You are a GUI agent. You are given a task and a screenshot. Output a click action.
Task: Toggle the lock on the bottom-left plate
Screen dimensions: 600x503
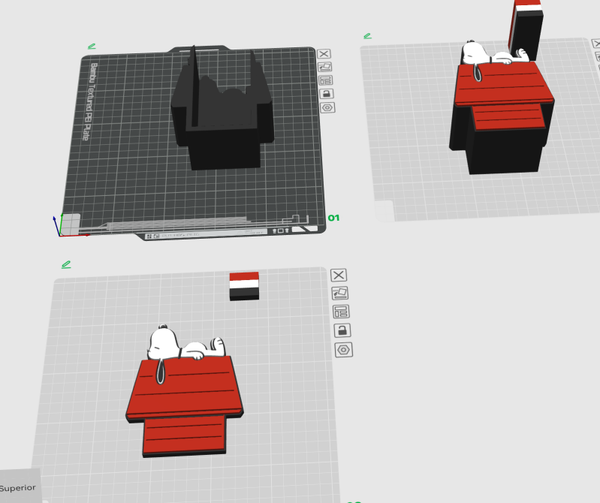click(x=342, y=330)
